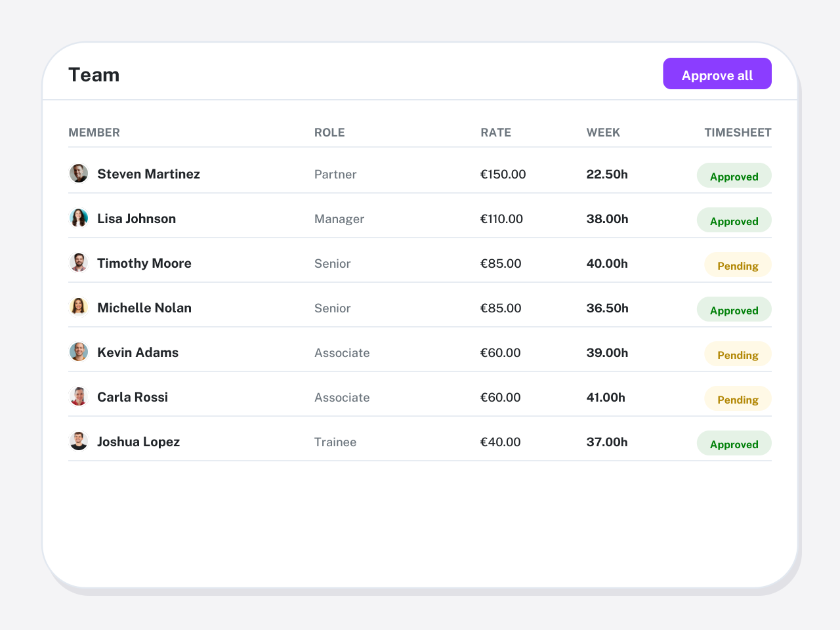Open the Carla Rossi name entry
Screen dimensions: 840x630
point(133,397)
